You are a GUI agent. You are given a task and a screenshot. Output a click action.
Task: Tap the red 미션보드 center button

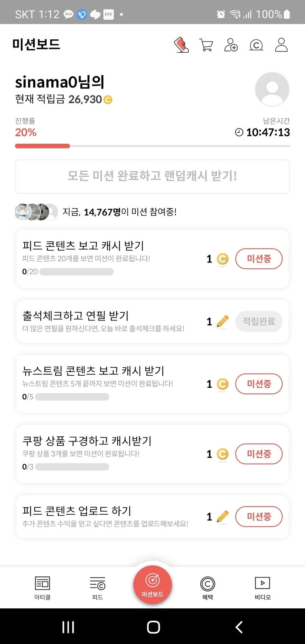(152, 584)
